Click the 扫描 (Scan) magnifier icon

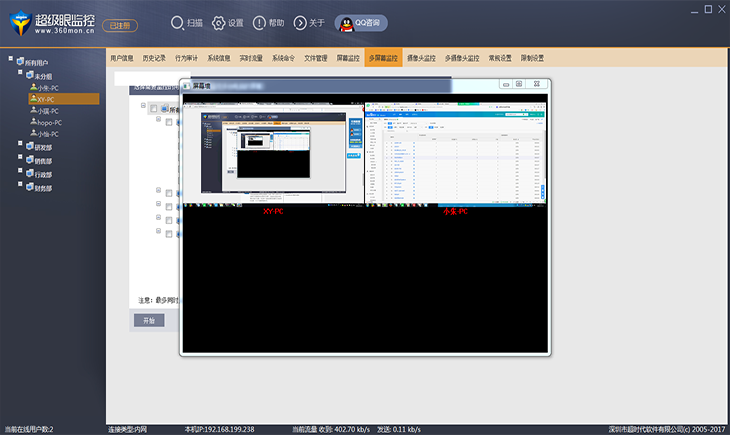pos(177,23)
